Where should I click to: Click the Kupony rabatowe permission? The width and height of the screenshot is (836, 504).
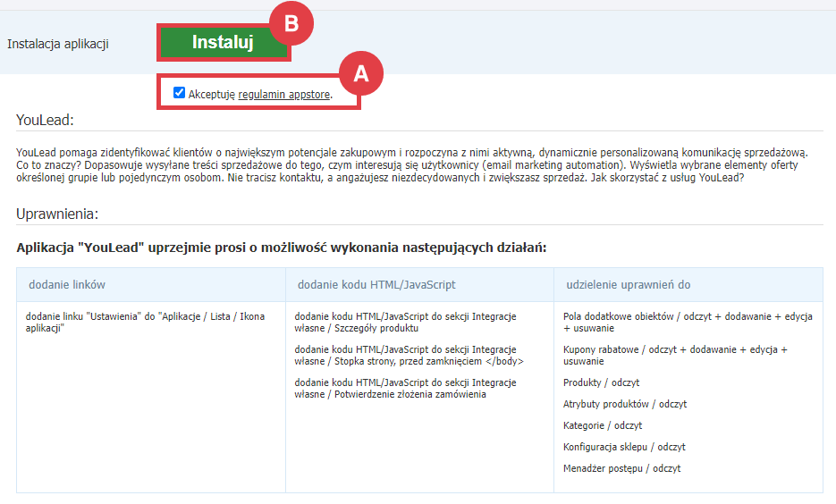click(674, 355)
